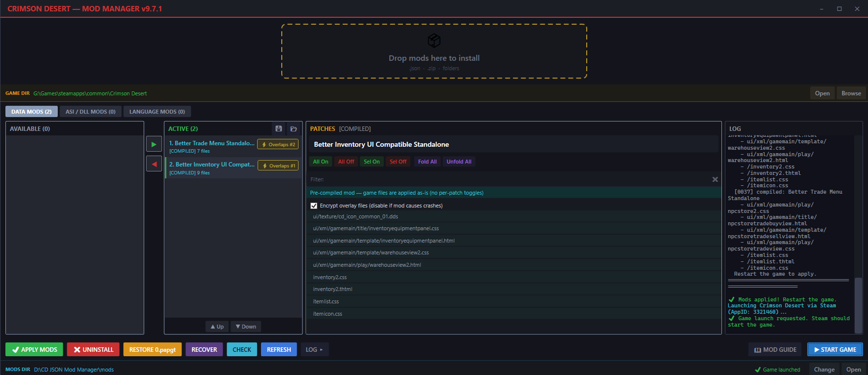This screenshot has height=375, width=868.
Task: Select ui/texture/cd_icon_common_01.dds file row
Action: click(x=513, y=216)
